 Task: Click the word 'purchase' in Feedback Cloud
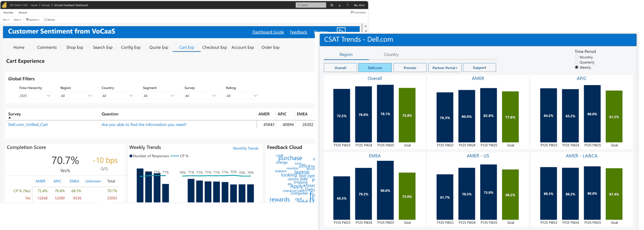(x=290, y=158)
